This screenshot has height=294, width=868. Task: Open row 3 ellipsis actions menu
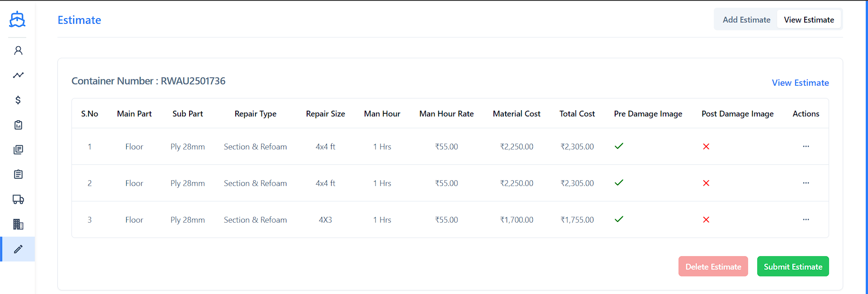[x=806, y=219]
